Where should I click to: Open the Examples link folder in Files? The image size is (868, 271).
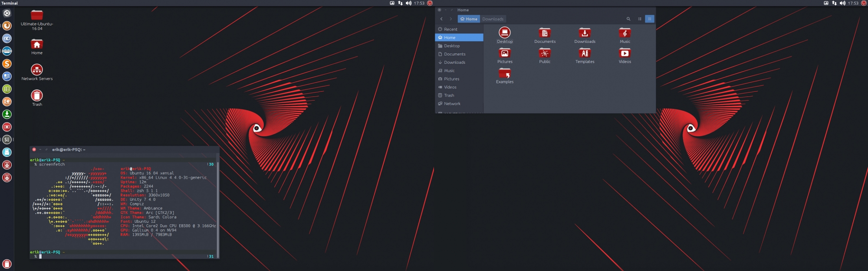point(505,76)
